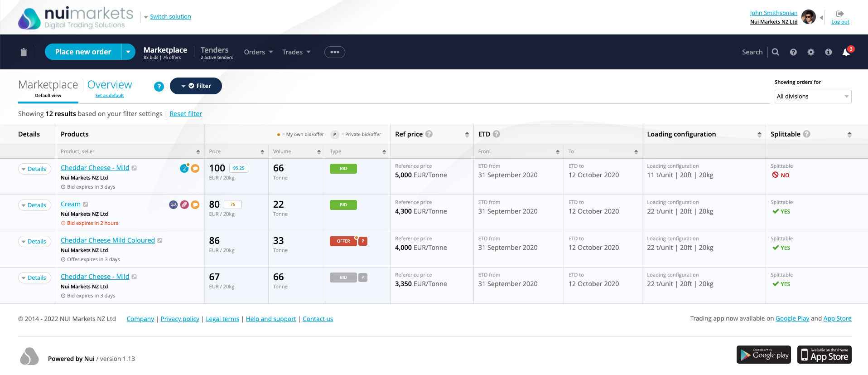Sort by ETD To column
Viewport: 868px width, 375px height.
[x=636, y=152]
